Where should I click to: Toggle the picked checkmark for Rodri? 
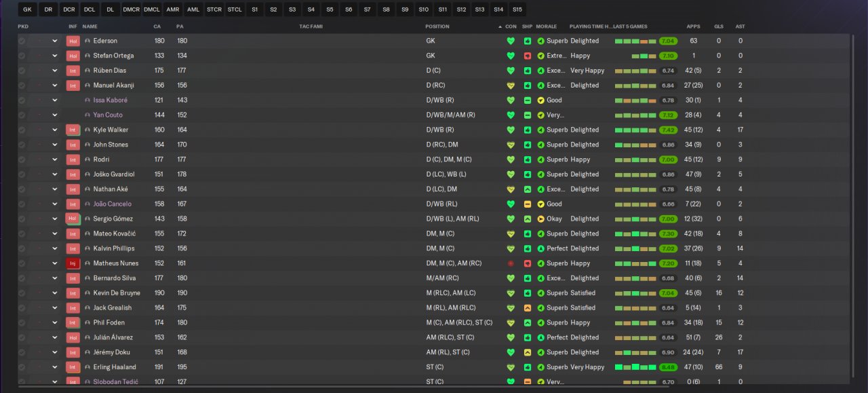tap(22, 160)
